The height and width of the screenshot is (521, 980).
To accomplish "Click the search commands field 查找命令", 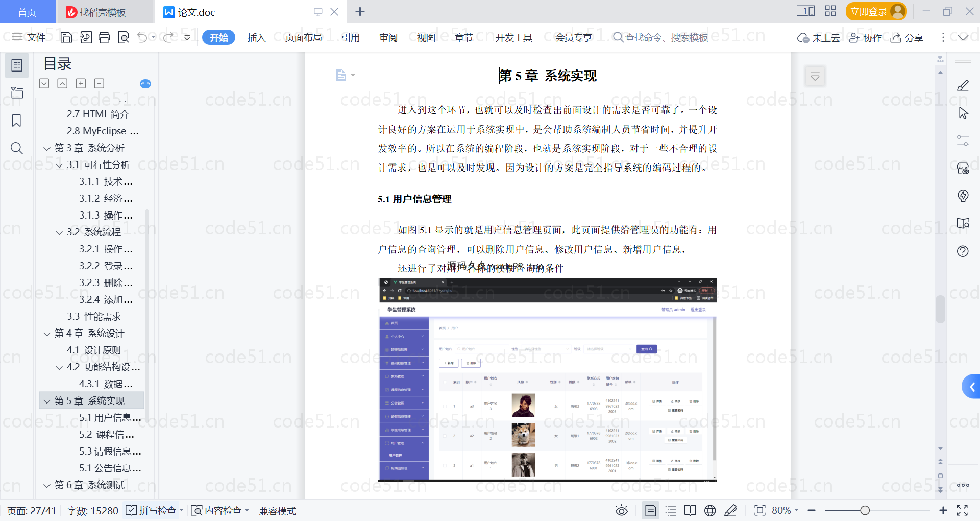I will pyautogui.click(x=661, y=37).
